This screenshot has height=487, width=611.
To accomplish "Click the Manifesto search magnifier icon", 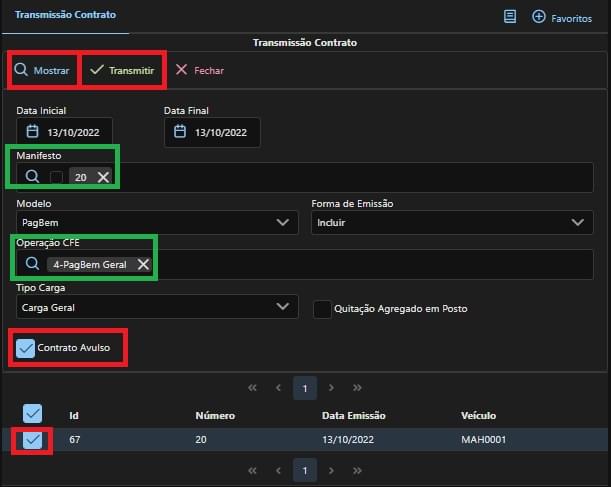I will 32,177.
